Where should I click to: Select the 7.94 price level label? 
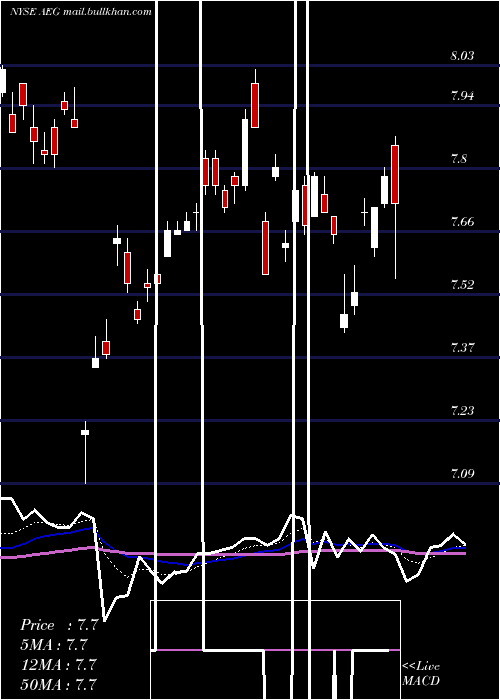pos(462,96)
